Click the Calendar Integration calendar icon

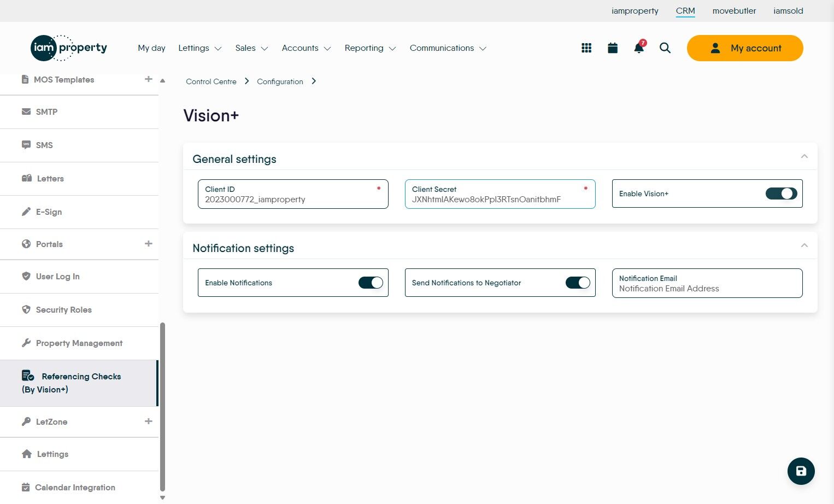pyautogui.click(x=25, y=487)
